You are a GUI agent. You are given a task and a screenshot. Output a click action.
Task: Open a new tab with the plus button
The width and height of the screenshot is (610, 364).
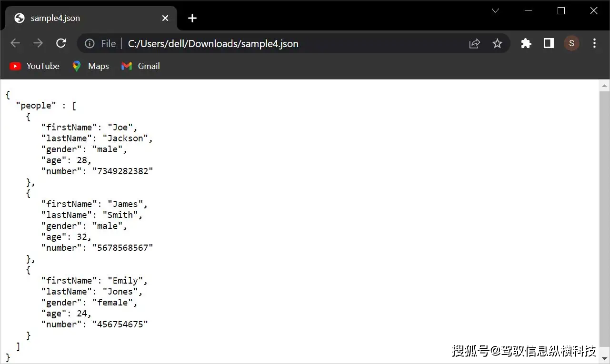(x=192, y=18)
